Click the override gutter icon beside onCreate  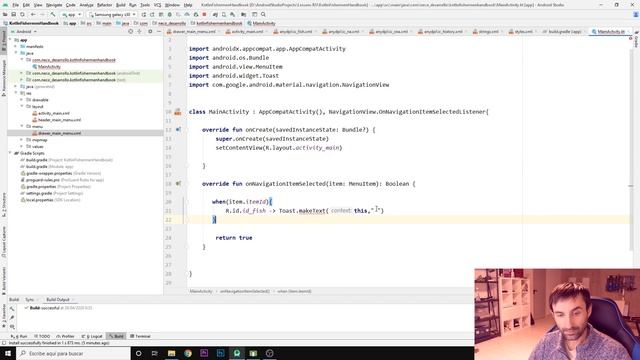point(178,129)
